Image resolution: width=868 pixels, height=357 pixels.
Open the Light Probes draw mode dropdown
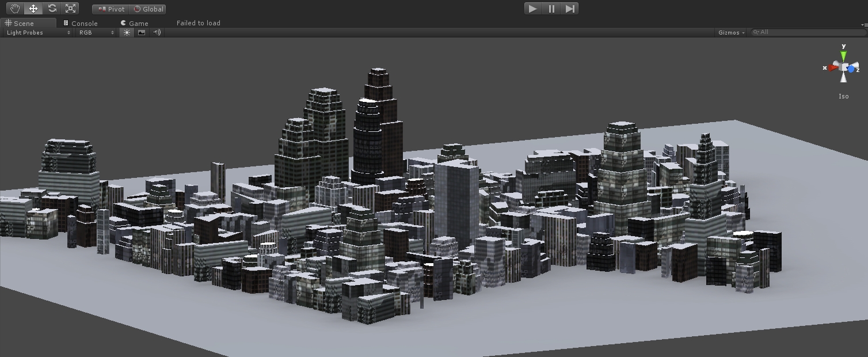[x=38, y=33]
